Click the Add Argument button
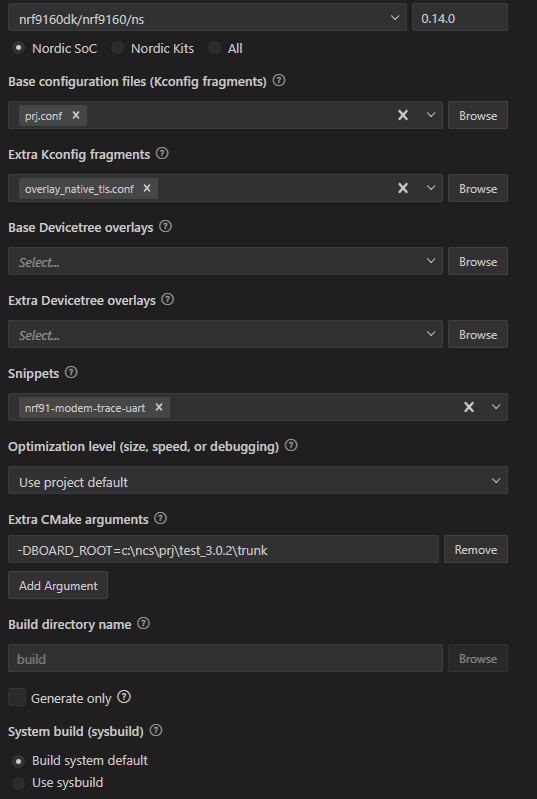 [58, 585]
